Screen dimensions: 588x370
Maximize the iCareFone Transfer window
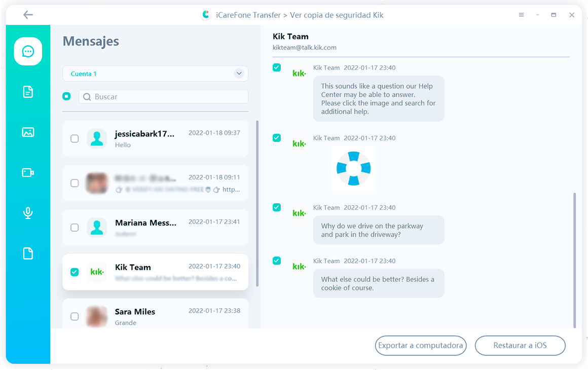[x=554, y=15]
